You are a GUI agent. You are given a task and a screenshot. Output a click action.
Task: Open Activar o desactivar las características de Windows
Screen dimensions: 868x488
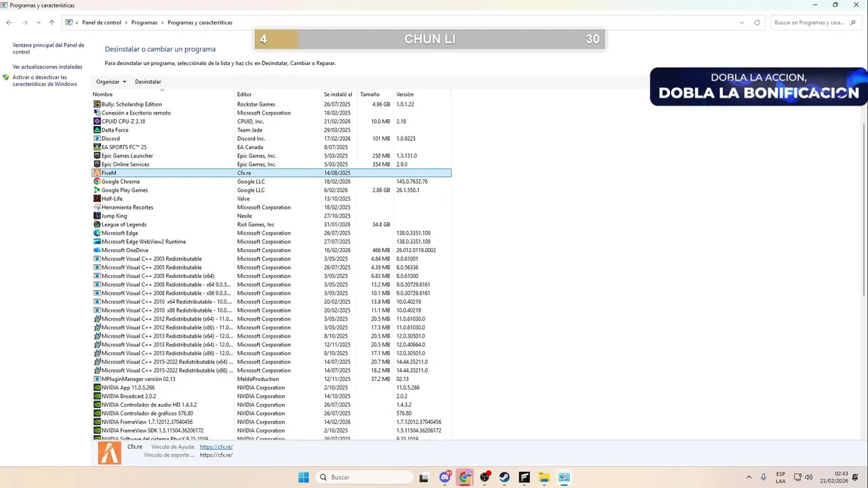45,81
